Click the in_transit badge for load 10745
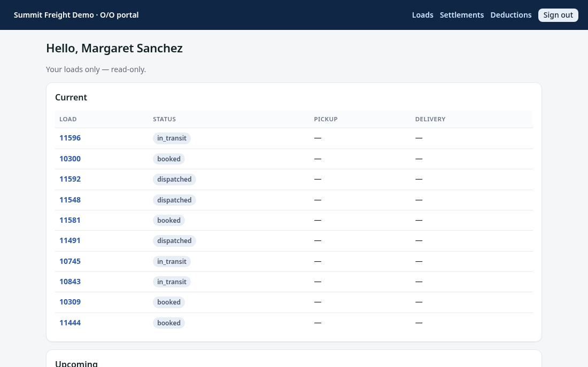Screen dimensions: 588x367 [172, 262]
